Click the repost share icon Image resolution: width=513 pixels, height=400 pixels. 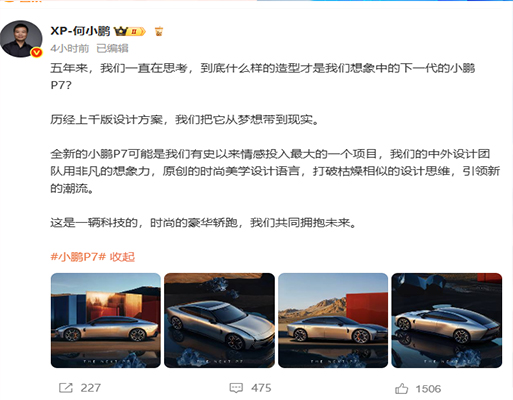coord(66,388)
